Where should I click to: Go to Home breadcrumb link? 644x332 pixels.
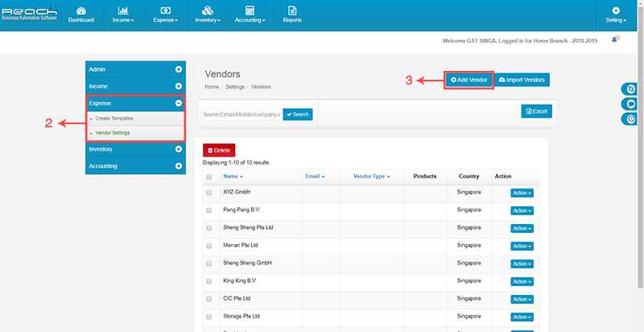(x=212, y=87)
